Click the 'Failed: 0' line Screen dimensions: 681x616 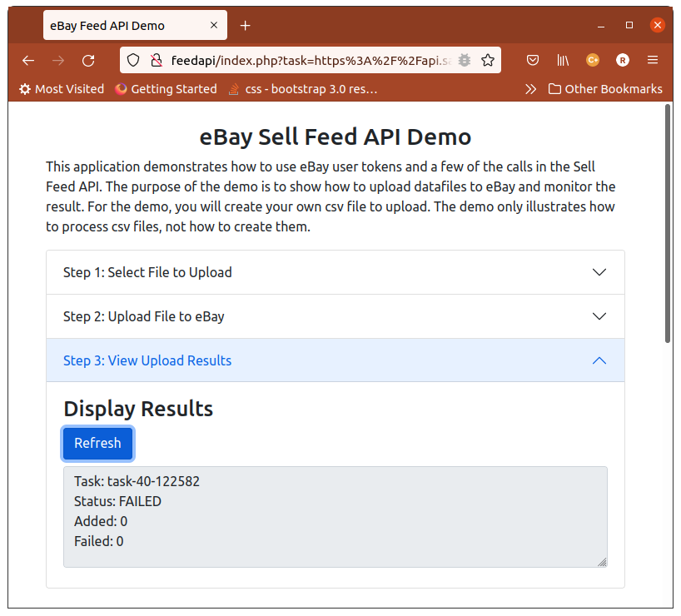click(x=98, y=541)
